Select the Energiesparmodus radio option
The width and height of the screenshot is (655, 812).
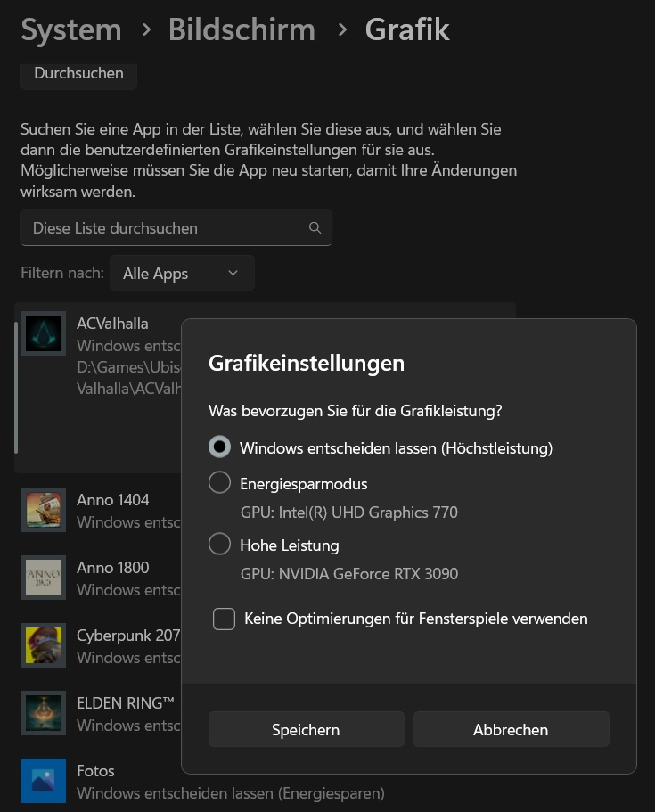(x=219, y=482)
